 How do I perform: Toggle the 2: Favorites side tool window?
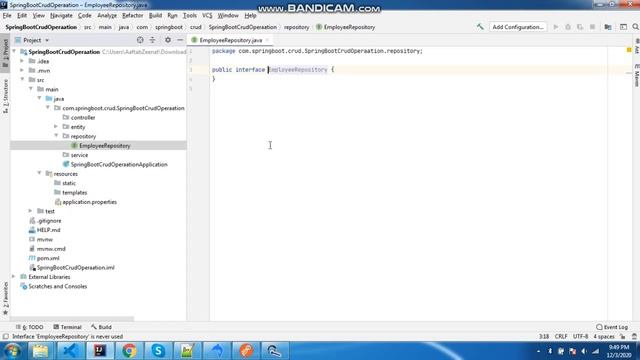[5, 298]
